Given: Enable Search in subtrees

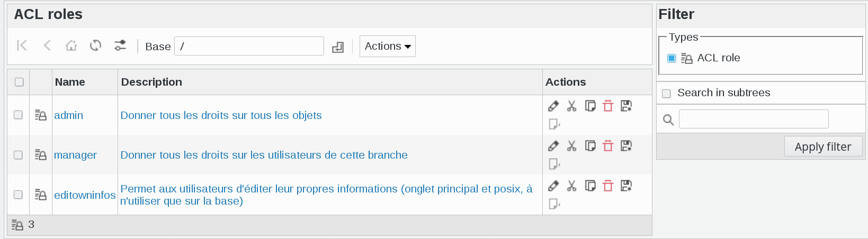Looking at the screenshot, I should [x=667, y=94].
